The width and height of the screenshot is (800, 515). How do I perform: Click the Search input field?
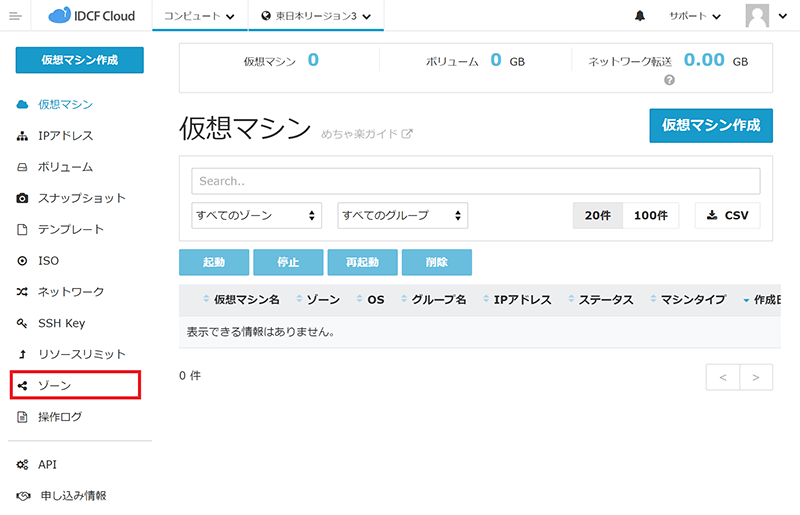[475, 181]
